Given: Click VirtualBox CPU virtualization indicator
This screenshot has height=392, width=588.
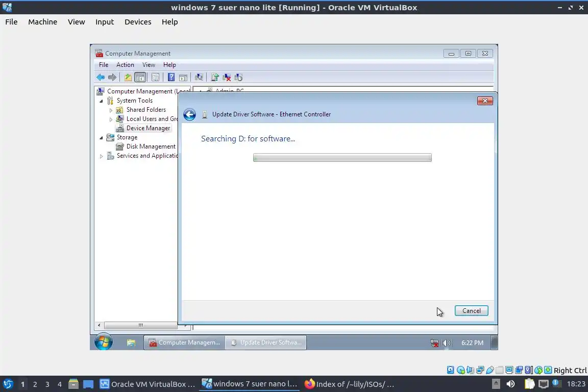Looking at the screenshot, I should 529,370.
